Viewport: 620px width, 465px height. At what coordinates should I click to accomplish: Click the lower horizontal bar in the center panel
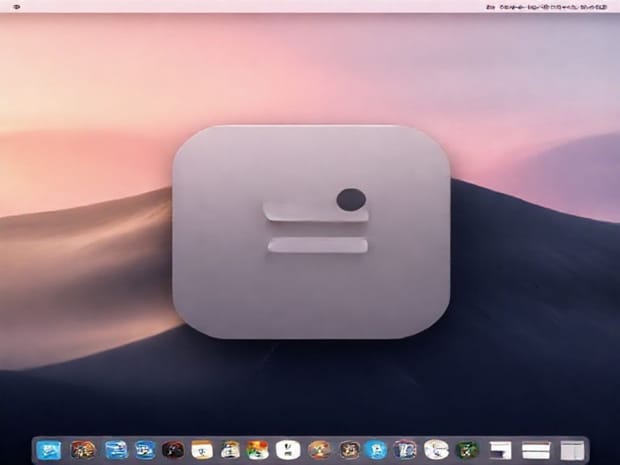318,245
